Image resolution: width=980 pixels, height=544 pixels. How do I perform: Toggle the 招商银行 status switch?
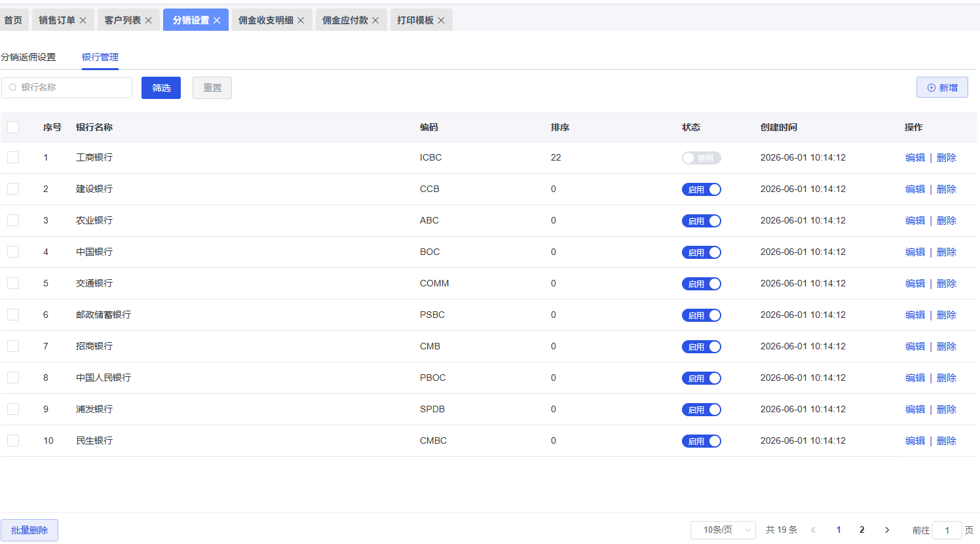tap(702, 347)
